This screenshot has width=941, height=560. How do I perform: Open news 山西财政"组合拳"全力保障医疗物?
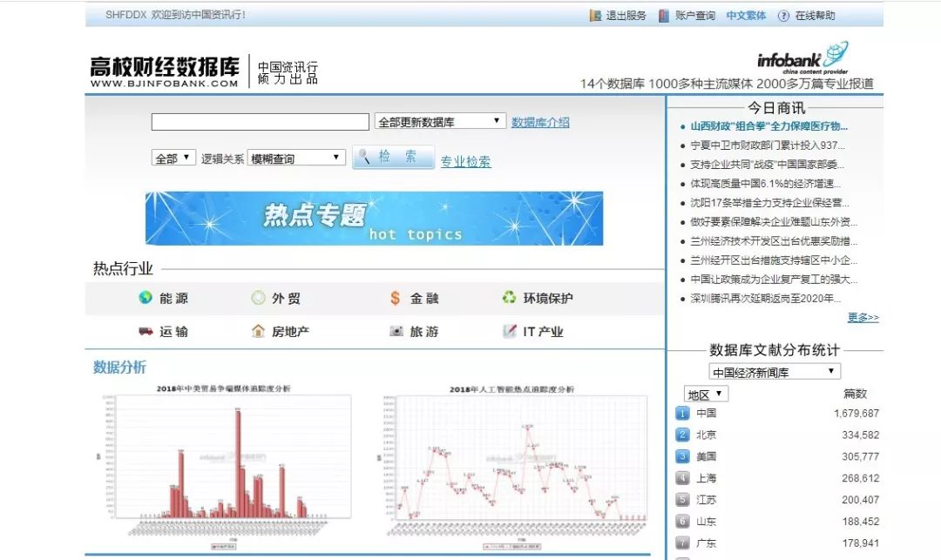pyautogui.click(x=768, y=126)
